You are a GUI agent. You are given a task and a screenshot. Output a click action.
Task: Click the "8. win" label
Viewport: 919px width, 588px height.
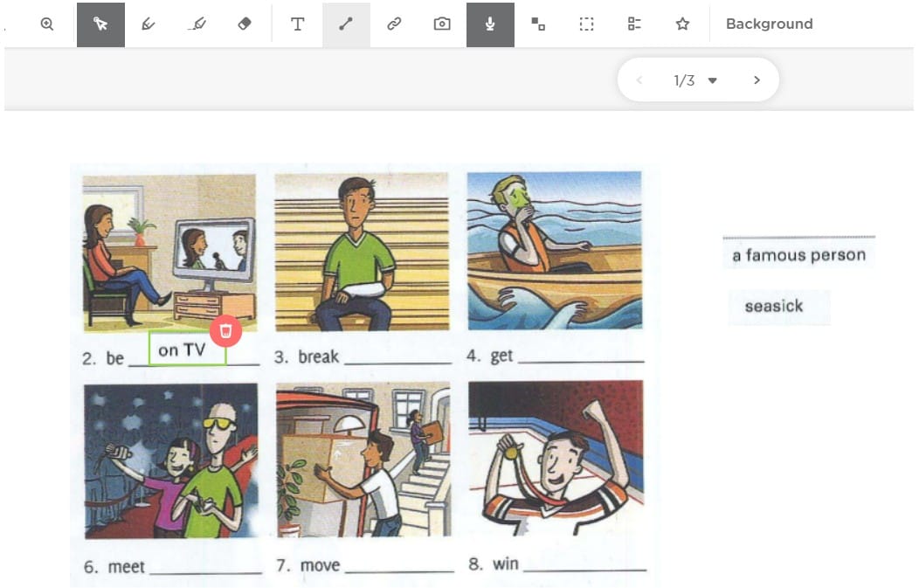point(494,564)
